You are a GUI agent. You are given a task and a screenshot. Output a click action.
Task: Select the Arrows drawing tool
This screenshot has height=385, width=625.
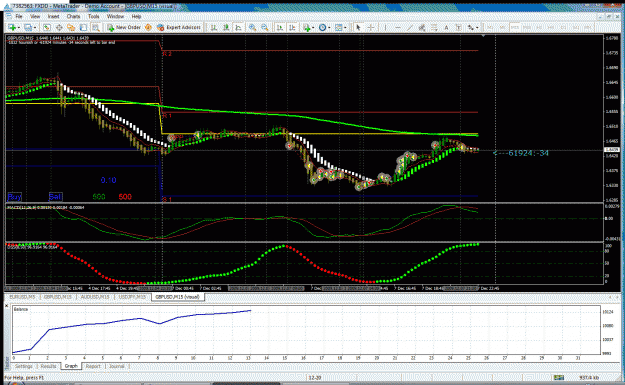click(471, 28)
